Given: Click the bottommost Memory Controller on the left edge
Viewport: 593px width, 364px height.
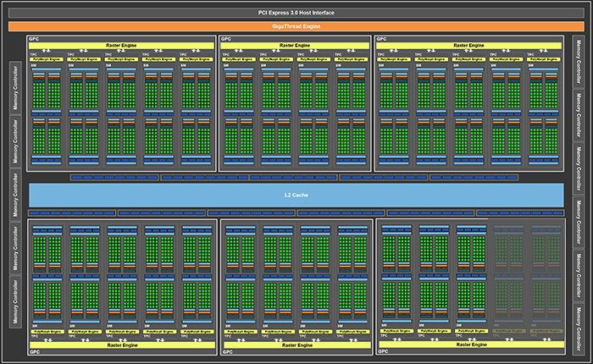Looking at the screenshot, I should (x=15, y=301).
